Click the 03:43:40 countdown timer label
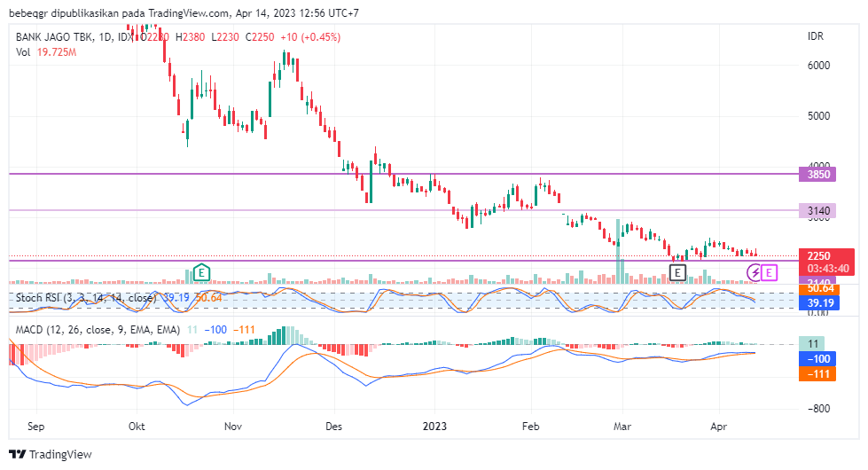 pos(827,269)
